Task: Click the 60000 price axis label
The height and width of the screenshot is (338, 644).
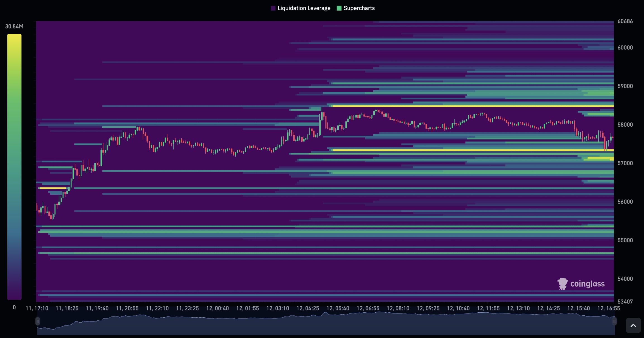Action: 625,48
